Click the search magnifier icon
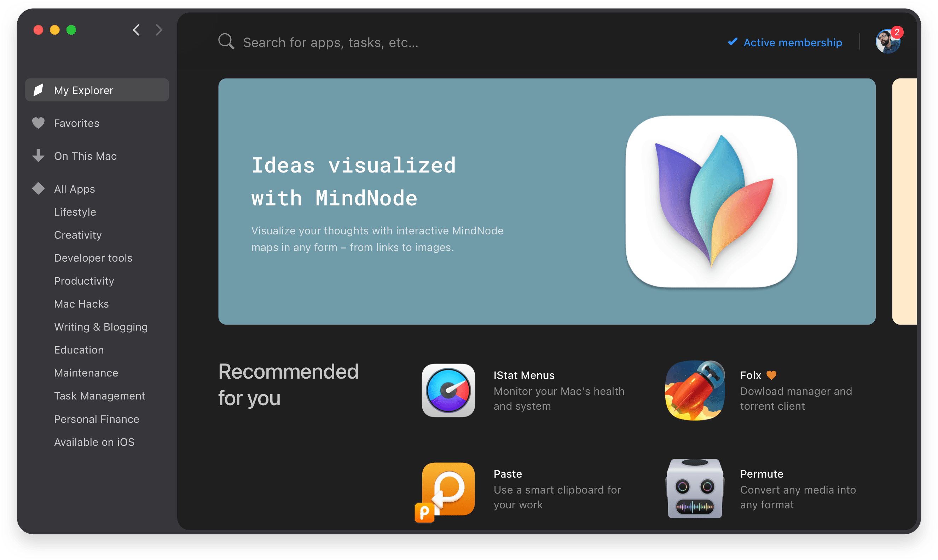Image resolution: width=938 pixels, height=560 pixels. [x=226, y=41]
